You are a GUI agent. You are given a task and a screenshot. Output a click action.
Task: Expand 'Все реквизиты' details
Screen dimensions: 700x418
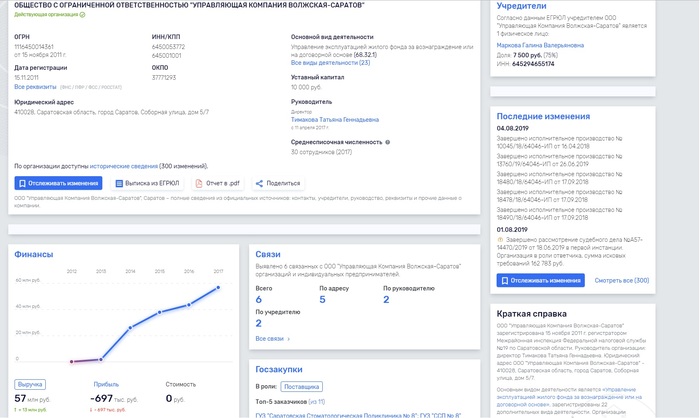pyautogui.click(x=34, y=87)
